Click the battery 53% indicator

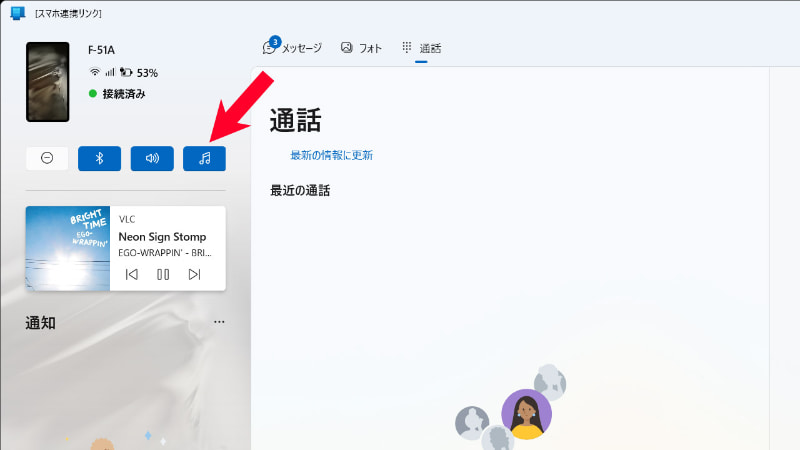tap(139, 73)
